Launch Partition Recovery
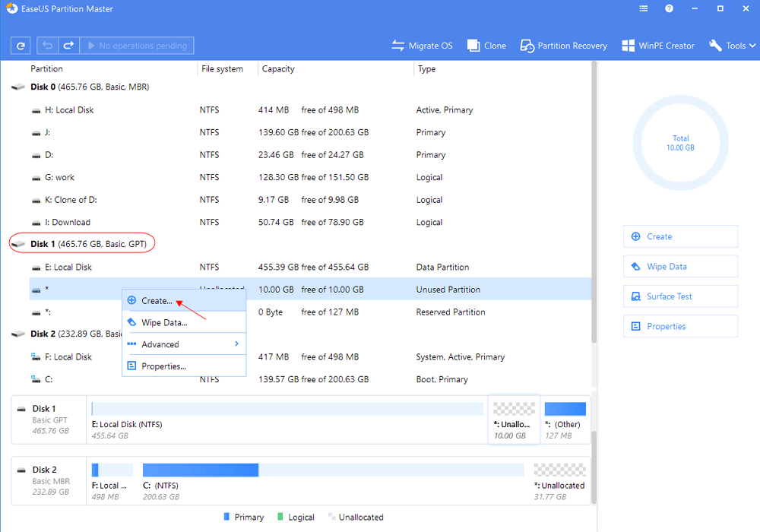This screenshot has width=760, height=532. point(563,46)
